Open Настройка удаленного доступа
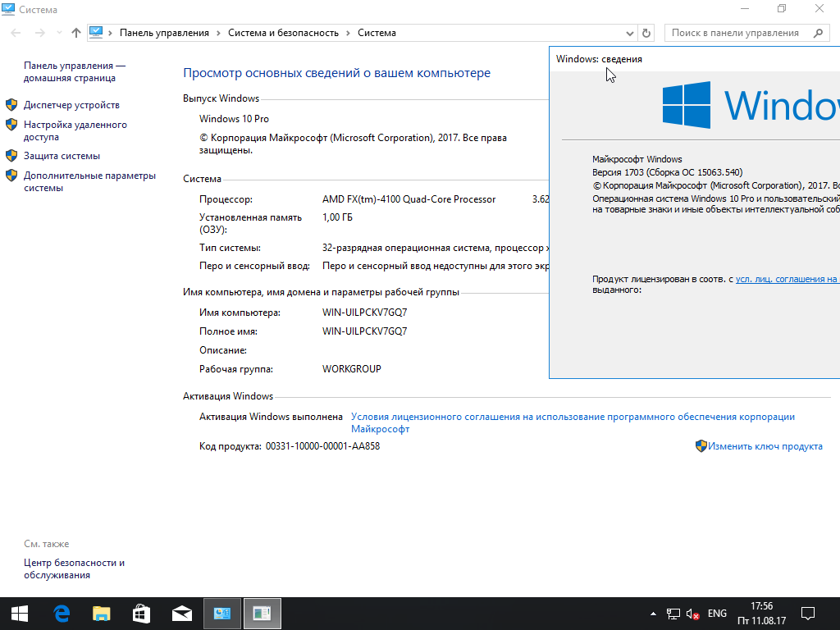 click(x=75, y=130)
